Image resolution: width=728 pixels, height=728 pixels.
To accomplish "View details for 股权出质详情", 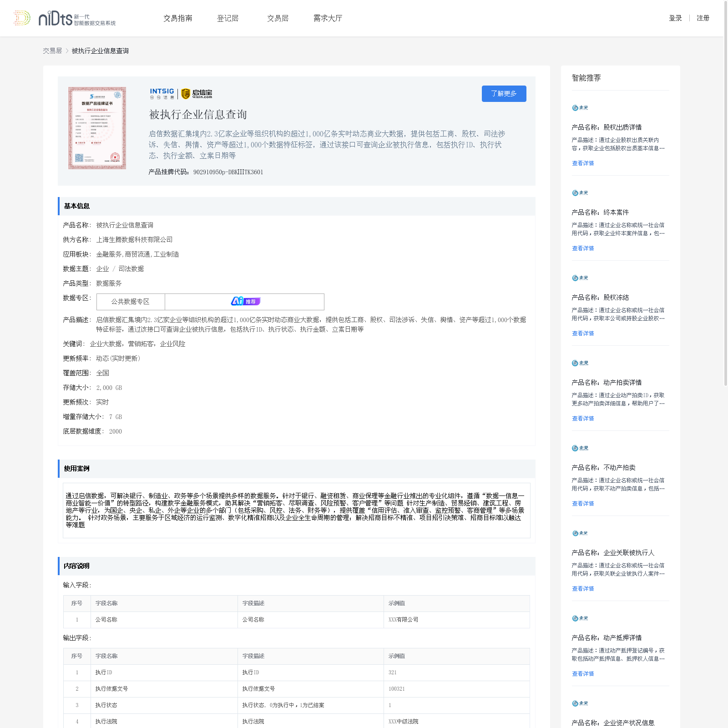I will pyautogui.click(x=583, y=163).
